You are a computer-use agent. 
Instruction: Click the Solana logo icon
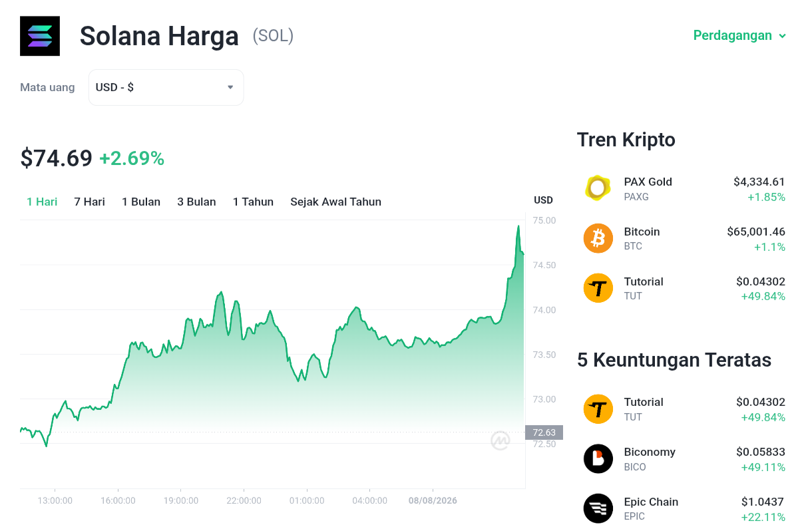click(x=40, y=36)
